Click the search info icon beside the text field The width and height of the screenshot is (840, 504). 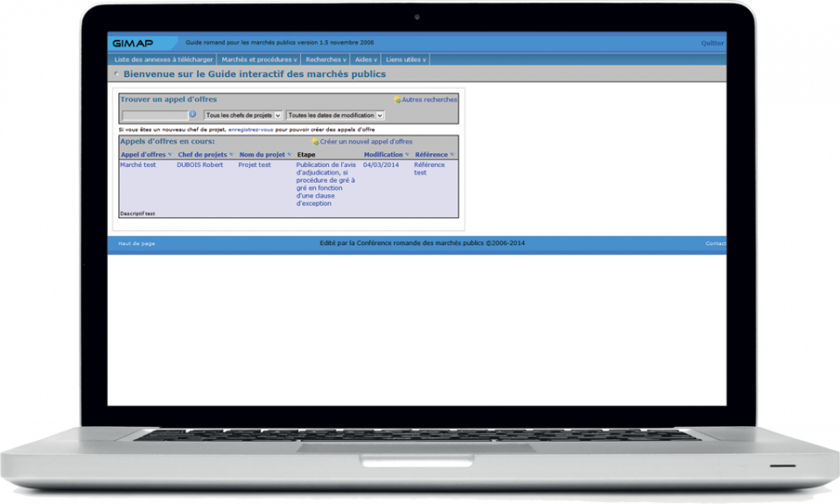pyautogui.click(x=193, y=115)
